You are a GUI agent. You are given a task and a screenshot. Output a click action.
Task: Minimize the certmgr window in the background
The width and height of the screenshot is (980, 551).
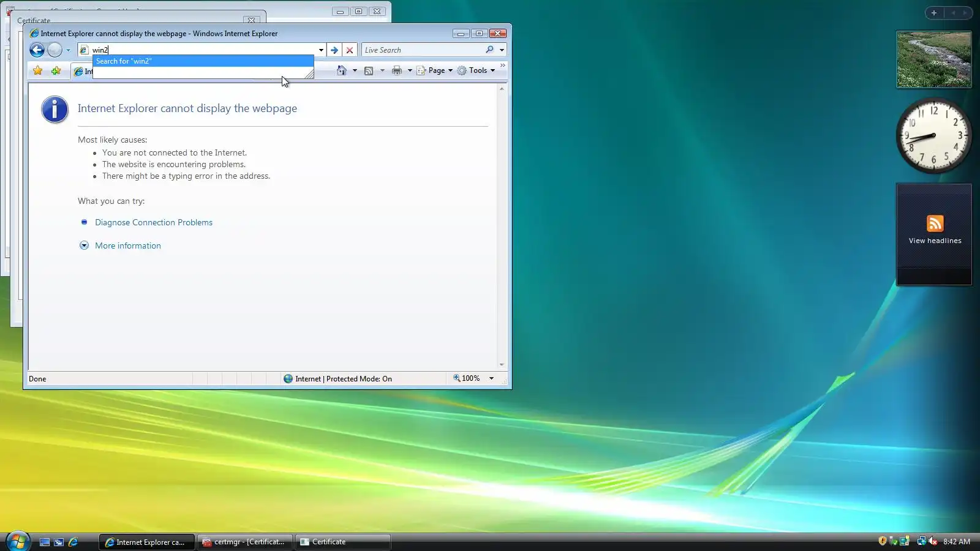click(340, 11)
